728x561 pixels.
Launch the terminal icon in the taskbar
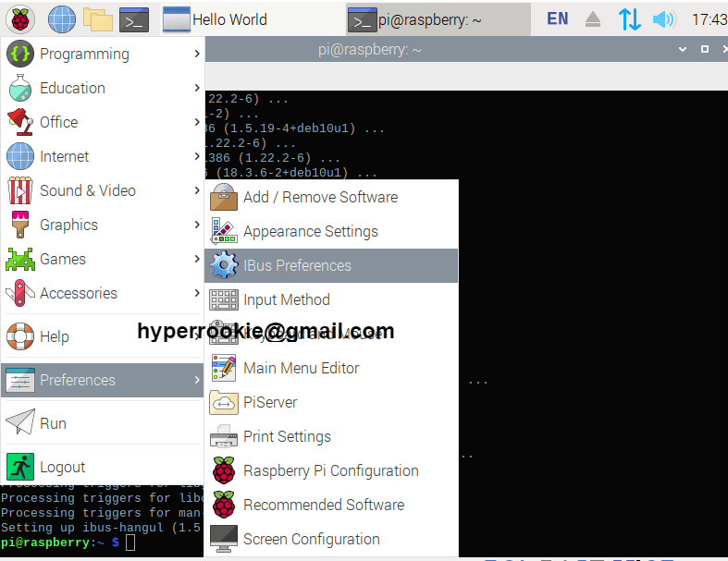tap(134, 20)
